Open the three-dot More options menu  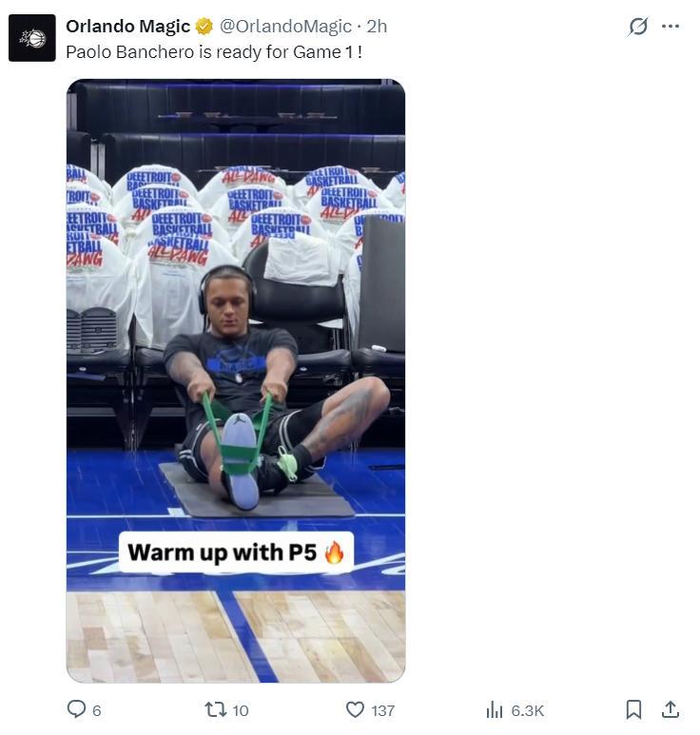point(671,27)
